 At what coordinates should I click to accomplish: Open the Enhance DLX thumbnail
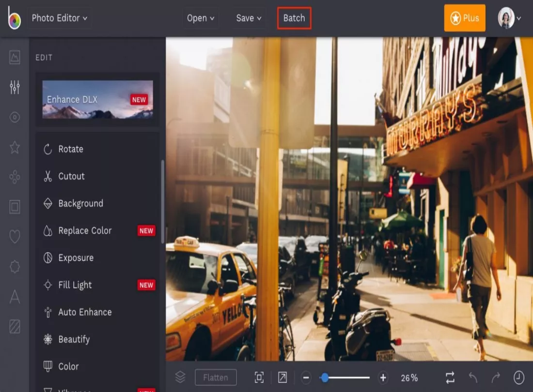pyautogui.click(x=97, y=100)
